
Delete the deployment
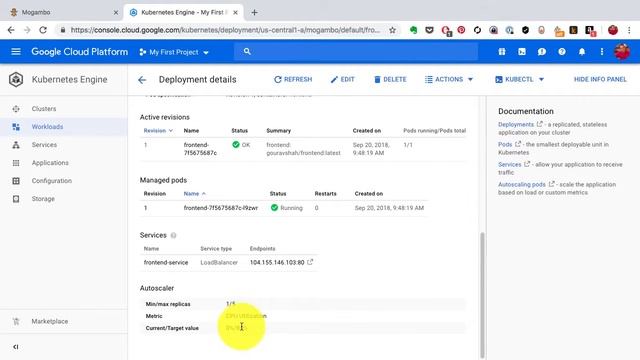coord(390,80)
